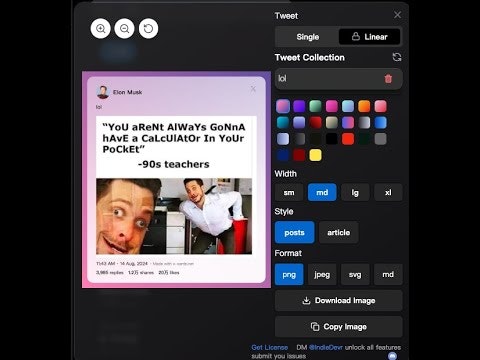Select the 'lol' collection entry
This screenshot has height=360, width=480.
(338, 79)
